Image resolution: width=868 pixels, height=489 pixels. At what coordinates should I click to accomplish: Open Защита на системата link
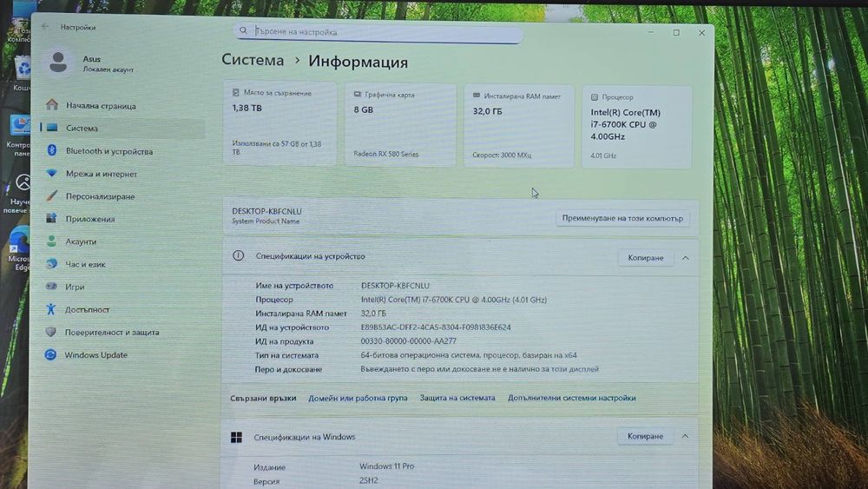click(457, 398)
